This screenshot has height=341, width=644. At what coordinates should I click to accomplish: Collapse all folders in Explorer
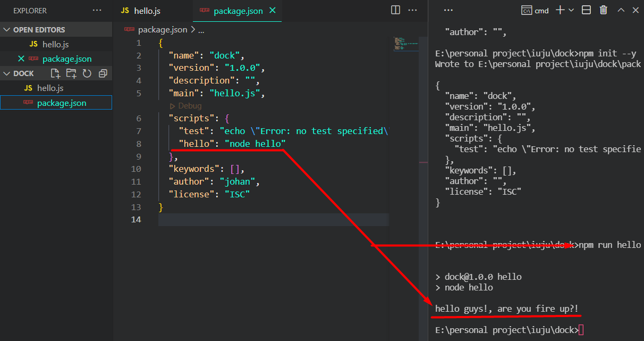[100, 73]
